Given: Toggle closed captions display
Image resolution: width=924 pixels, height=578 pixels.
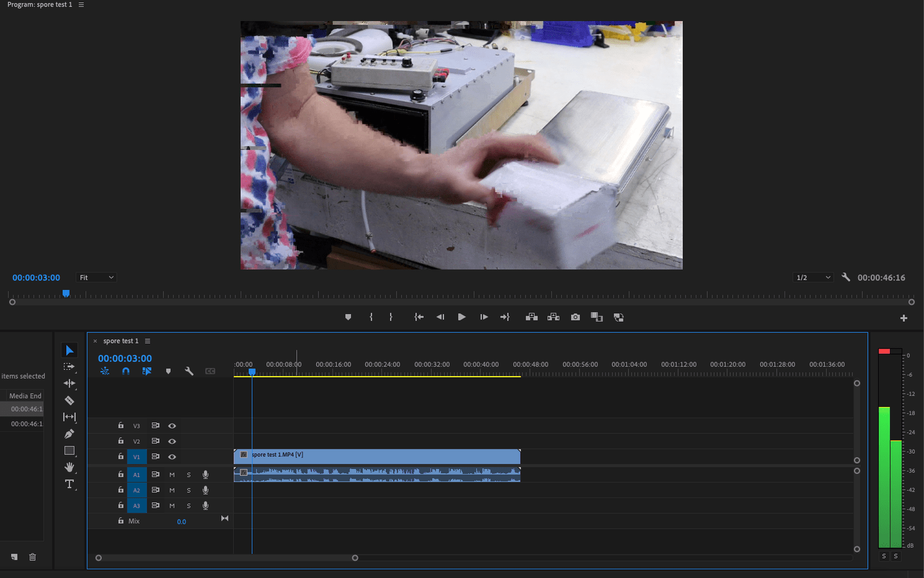Looking at the screenshot, I should (x=209, y=371).
